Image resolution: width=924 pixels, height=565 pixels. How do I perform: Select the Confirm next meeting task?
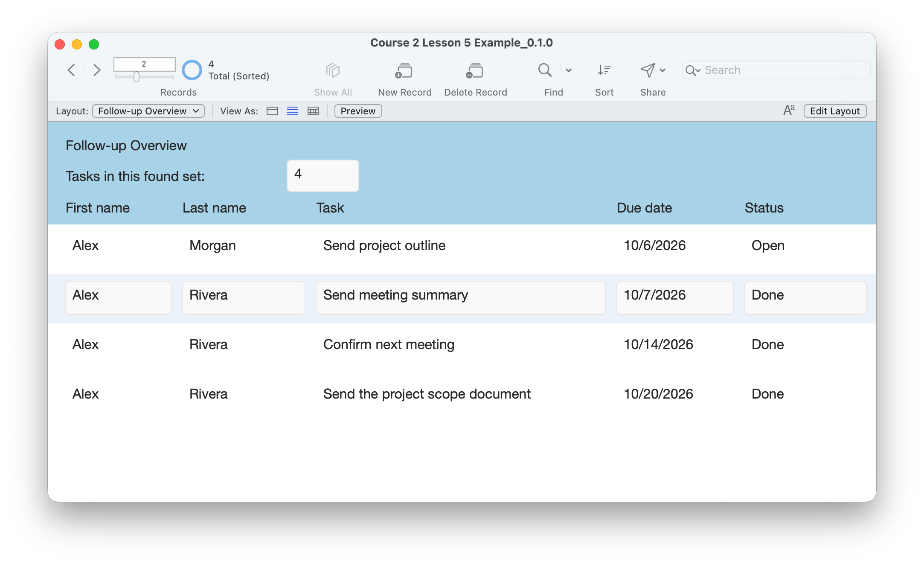click(389, 345)
